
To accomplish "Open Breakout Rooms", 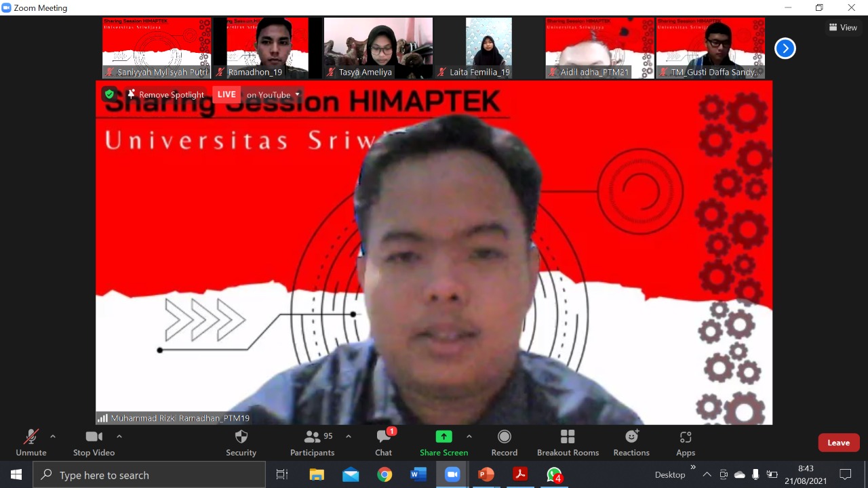I will point(568,443).
